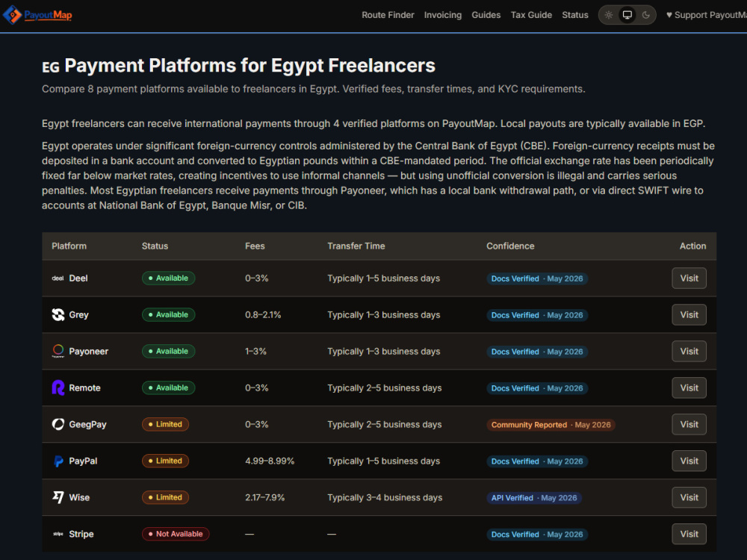The image size is (747, 560).
Task: Visit the Stripe platform
Action: point(689,534)
